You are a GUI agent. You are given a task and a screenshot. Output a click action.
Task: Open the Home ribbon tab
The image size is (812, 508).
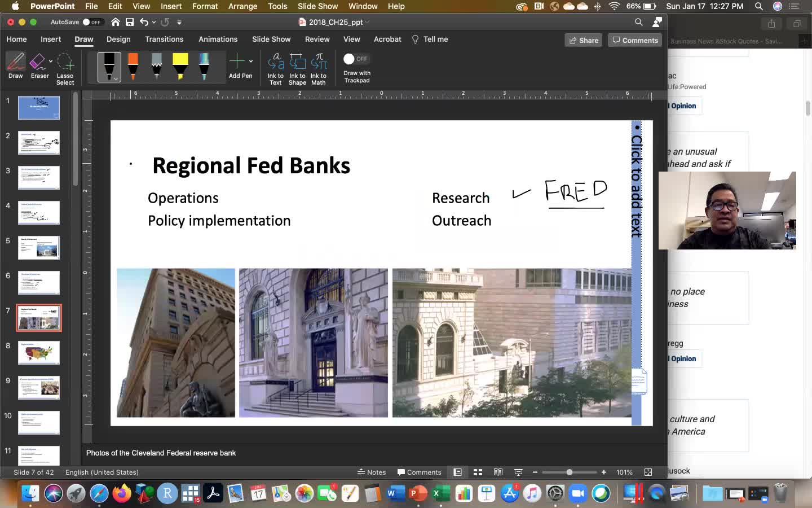point(16,39)
